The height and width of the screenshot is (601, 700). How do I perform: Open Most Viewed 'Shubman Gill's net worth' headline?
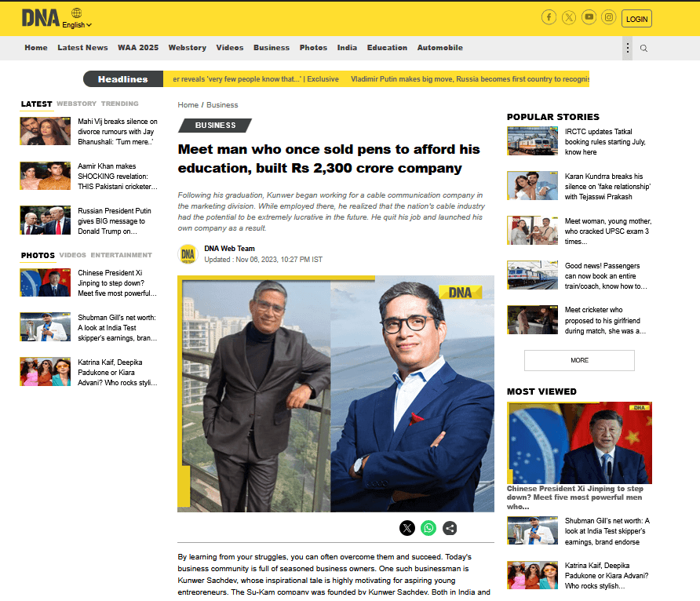pos(607,531)
